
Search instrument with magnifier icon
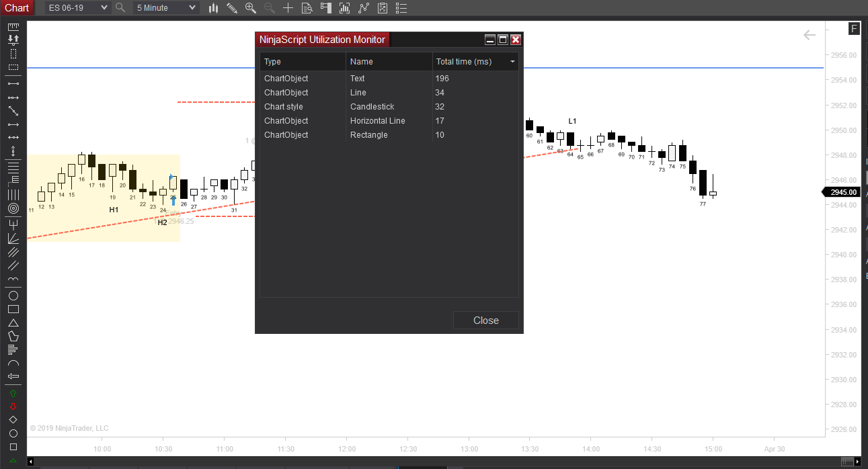[120, 8]
